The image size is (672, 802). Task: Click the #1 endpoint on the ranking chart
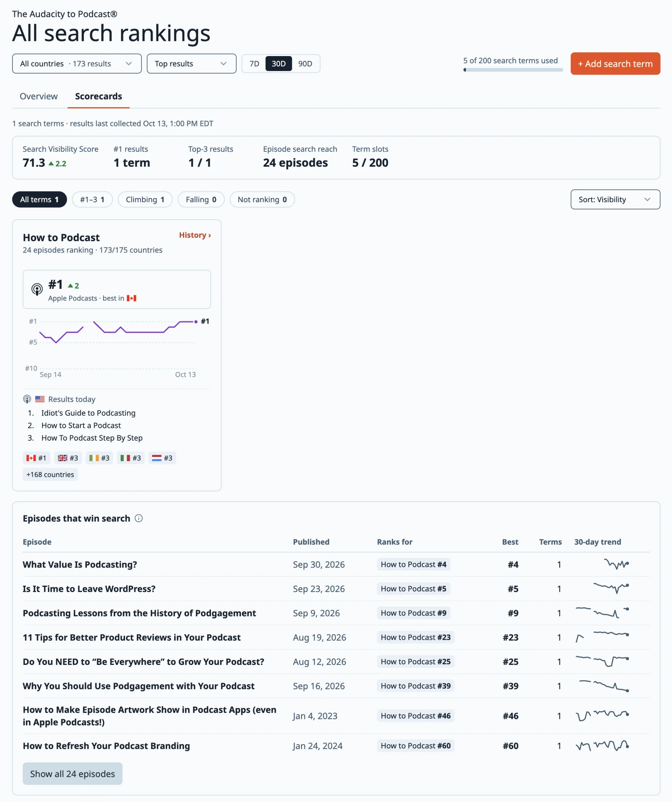tap(196, 321)
